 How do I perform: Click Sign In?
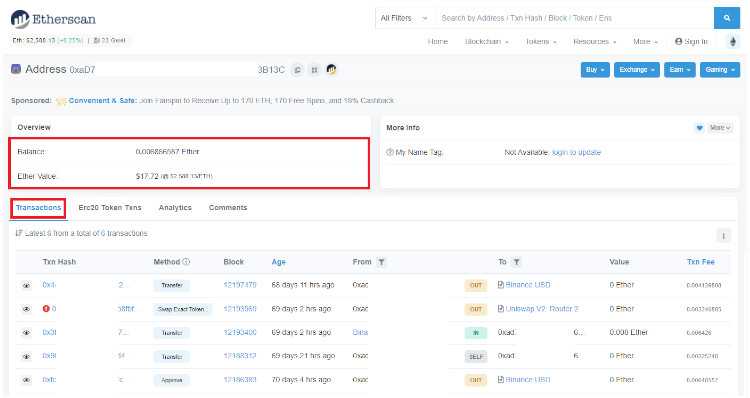point(691,42)
